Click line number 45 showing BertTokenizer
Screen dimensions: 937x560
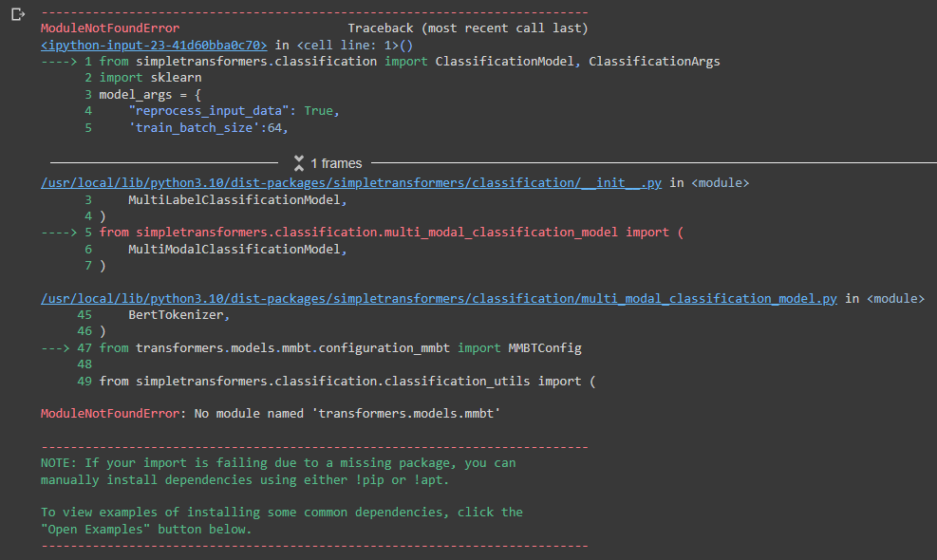tap(84, 314)
